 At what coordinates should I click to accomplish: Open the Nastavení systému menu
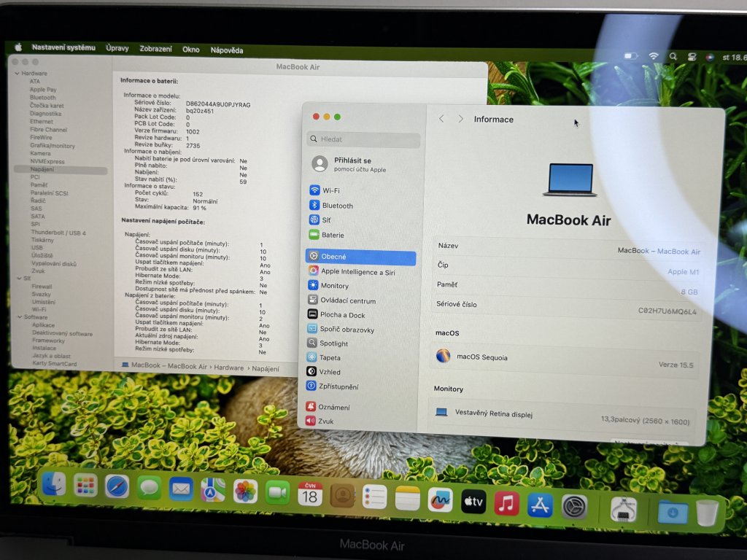click(63, 47)
